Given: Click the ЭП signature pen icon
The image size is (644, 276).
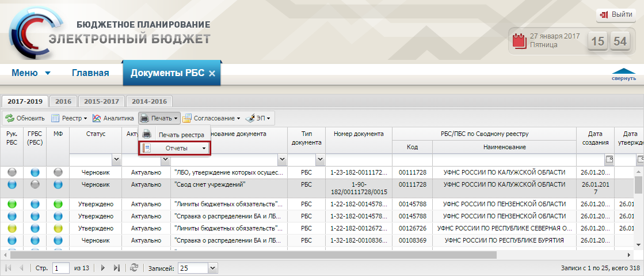Looking at the screenshot, I should click(x=250, y=118).
